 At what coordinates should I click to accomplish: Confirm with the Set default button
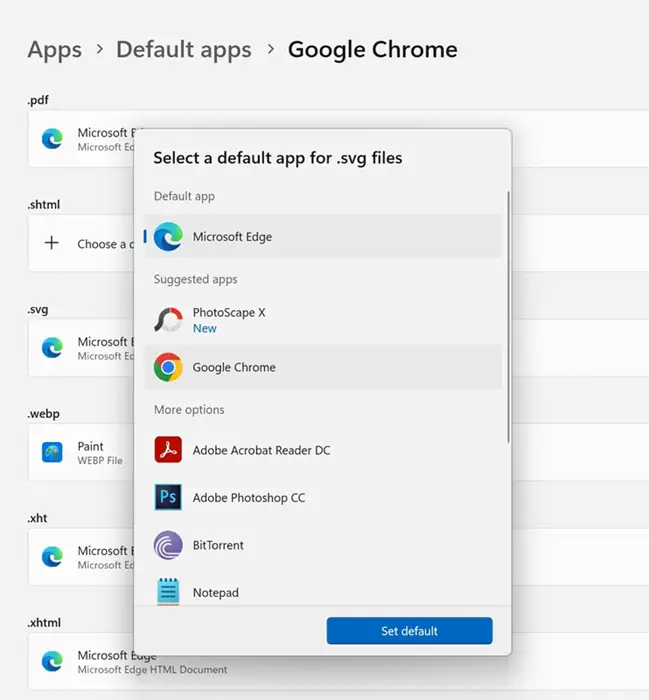409,631
